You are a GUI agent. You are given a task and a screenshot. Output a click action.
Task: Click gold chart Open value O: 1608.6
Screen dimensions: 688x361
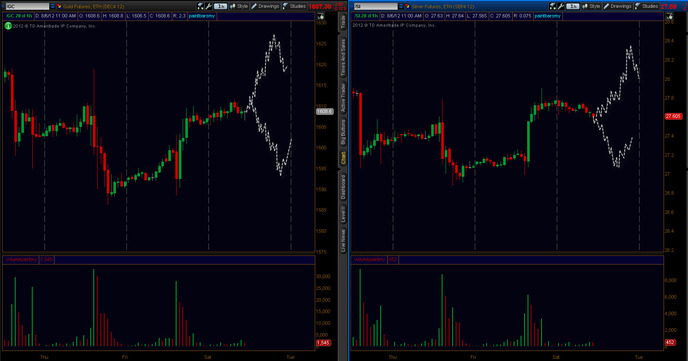click(89, 16)
